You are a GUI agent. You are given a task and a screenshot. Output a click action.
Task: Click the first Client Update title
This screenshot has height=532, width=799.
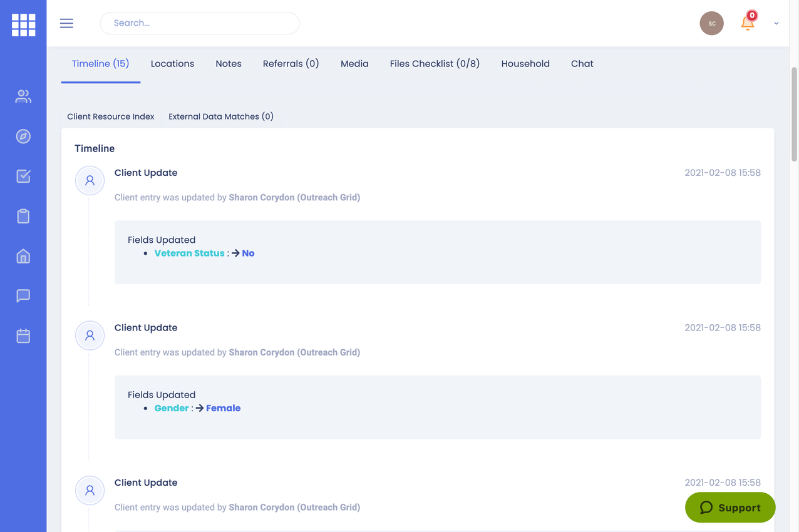[146, 173]
